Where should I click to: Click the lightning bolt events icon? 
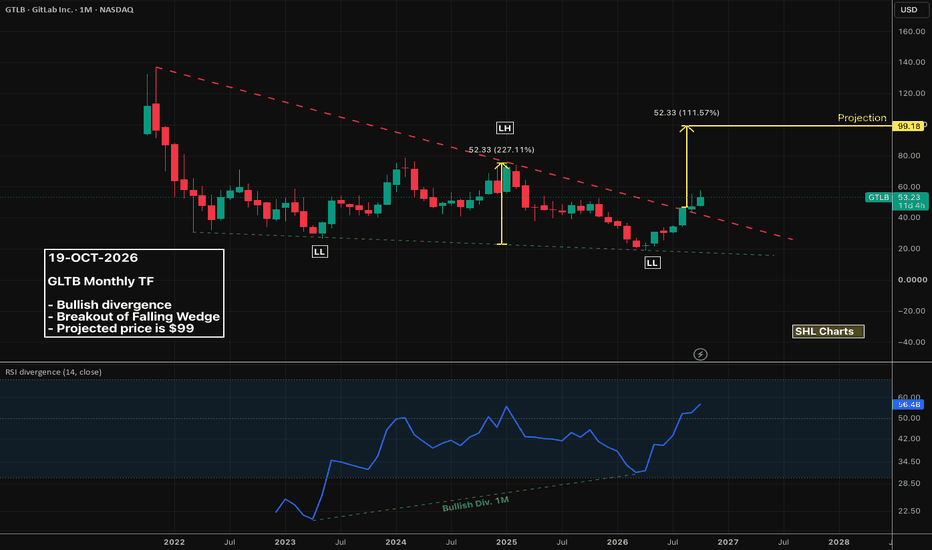tap(700, 354)
